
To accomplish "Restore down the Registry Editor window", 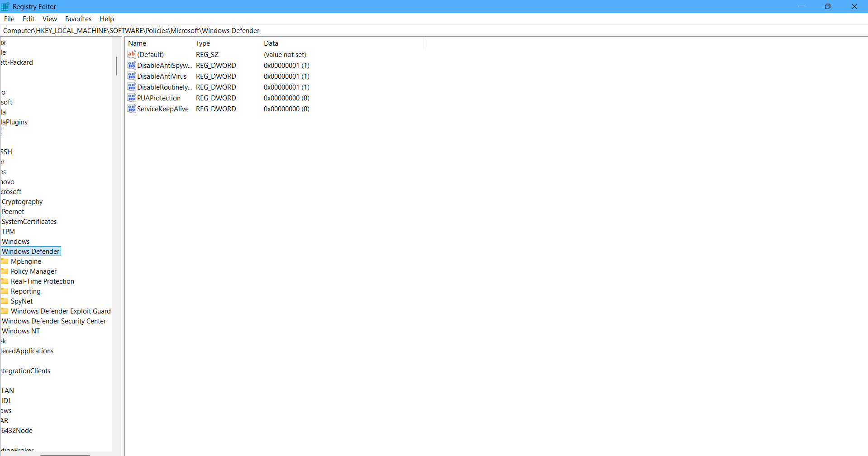I will tap(828, 6).
